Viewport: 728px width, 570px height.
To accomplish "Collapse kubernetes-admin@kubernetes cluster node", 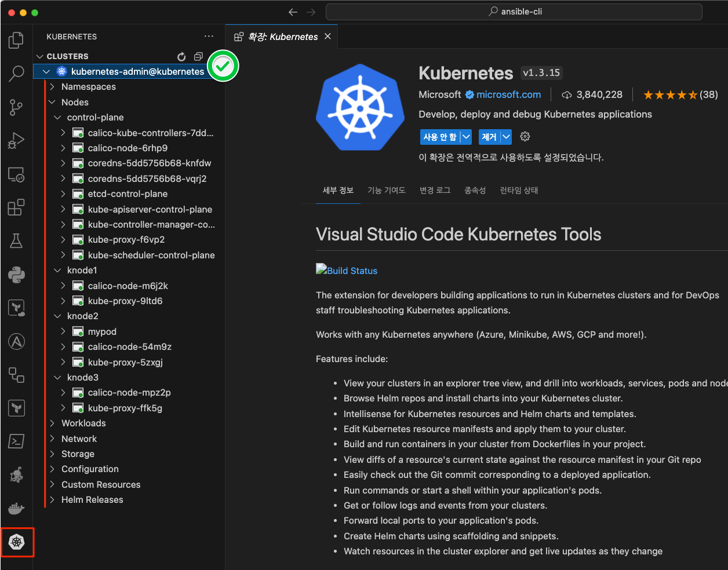I will tap(46, 72).
